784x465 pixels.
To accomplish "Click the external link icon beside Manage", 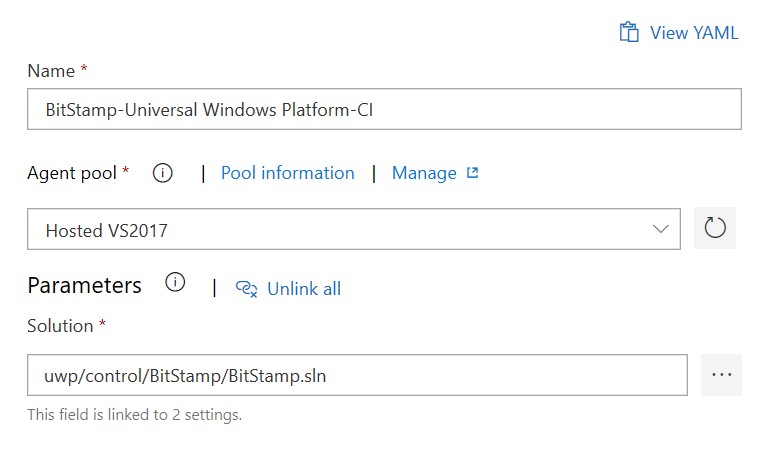I will point(473,173).
